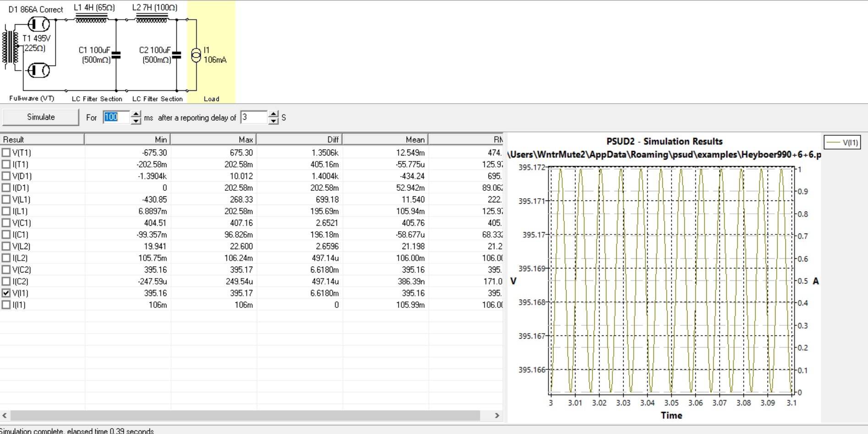Screen dimensions: 868x434
Task: Sort by the Min column header
Action: (x=127, y=139)
